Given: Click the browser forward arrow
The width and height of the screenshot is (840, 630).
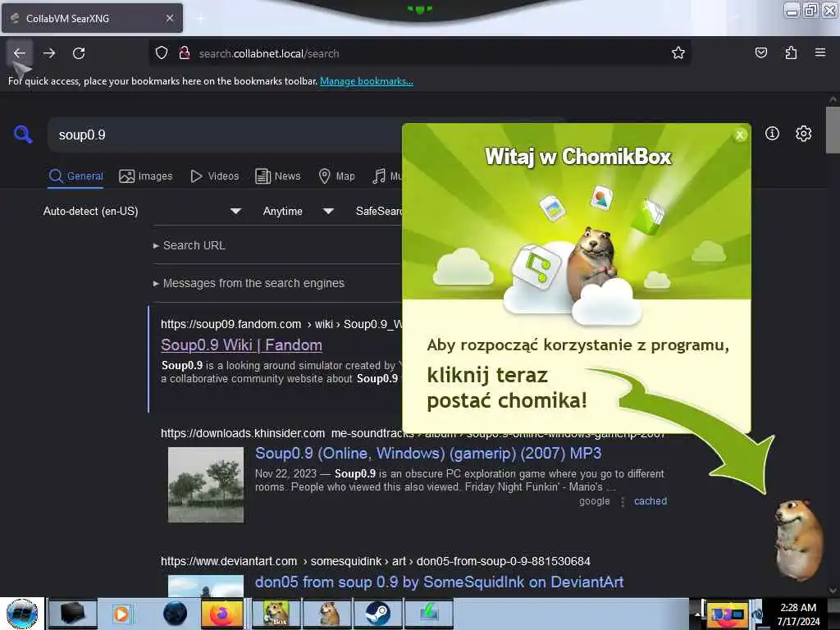Looking at the screenshot, I should (49, 53).
